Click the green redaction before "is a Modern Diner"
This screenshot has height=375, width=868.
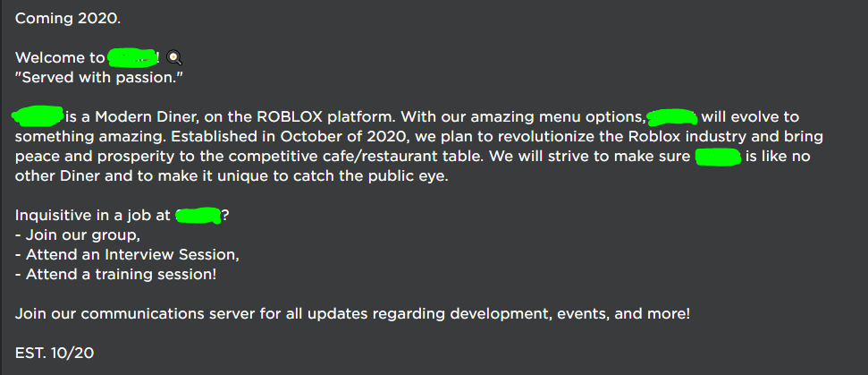38,116
